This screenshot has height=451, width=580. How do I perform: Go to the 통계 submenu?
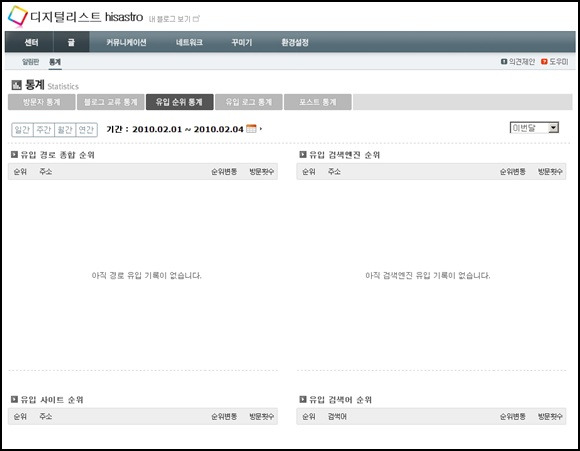(x=55, y=62)
